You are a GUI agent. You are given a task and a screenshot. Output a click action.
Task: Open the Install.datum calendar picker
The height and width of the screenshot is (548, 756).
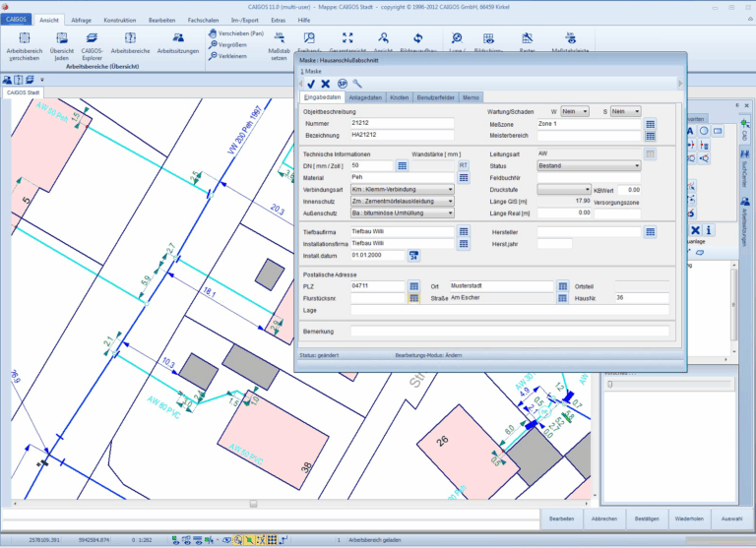tap(414, 255)
